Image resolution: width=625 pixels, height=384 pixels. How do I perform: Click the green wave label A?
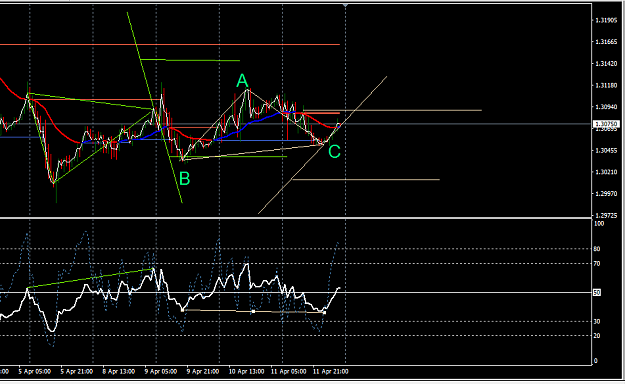[x=242, y=81]
